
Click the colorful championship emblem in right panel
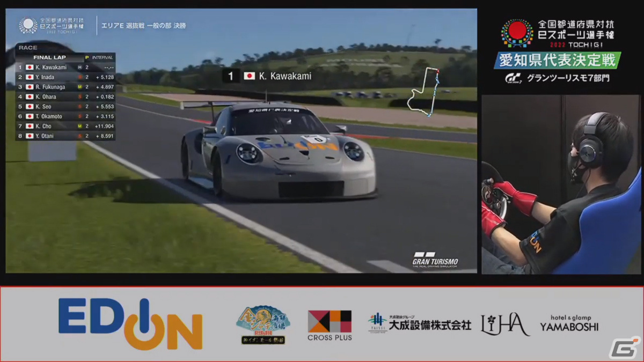point(517,33)
